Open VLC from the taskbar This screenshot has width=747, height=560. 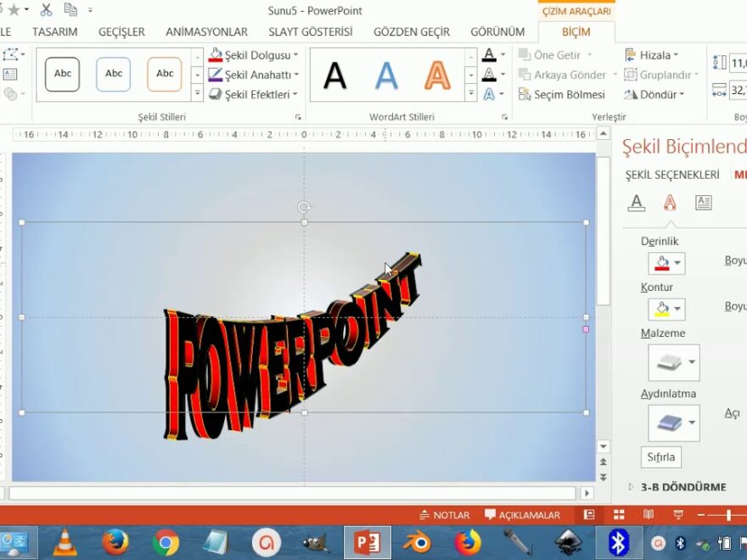pos(65,542)
